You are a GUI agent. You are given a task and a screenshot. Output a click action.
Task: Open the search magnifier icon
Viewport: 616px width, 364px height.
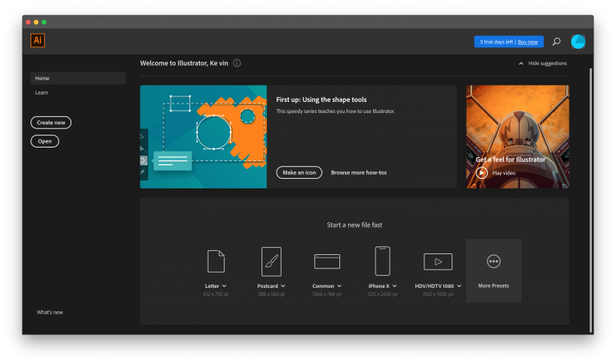point(557,41)
